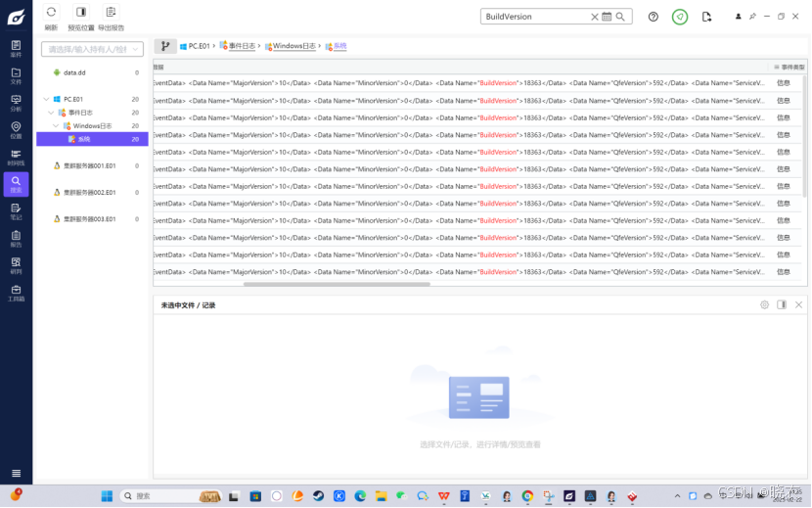Screen dimensions: 812x508
Task: Click the app logo at top left
Action: click(x=16, y=17)
